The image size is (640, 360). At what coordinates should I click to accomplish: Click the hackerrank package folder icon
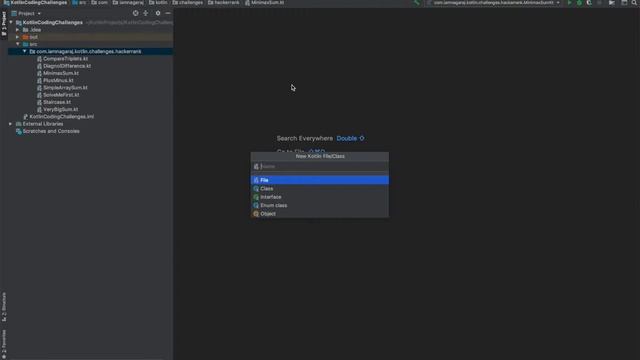pyautogui.click(x=32, y=51)
